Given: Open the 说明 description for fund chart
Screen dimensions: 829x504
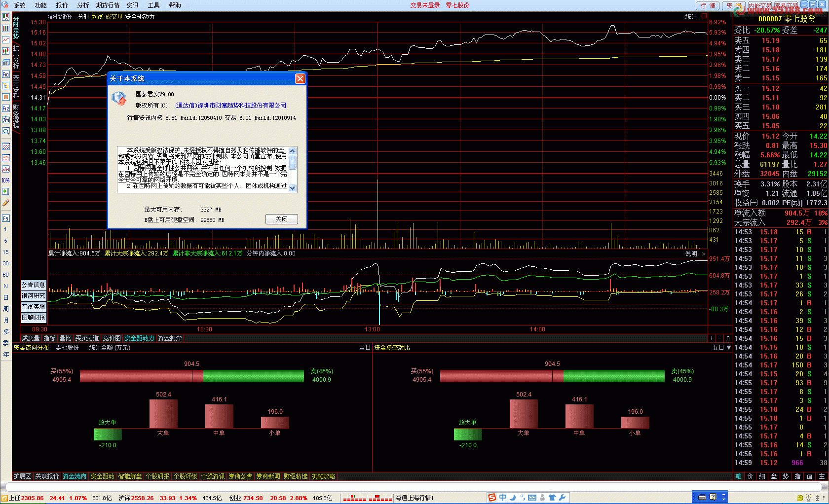Looking at the screenshot, I should click(691, 254).
